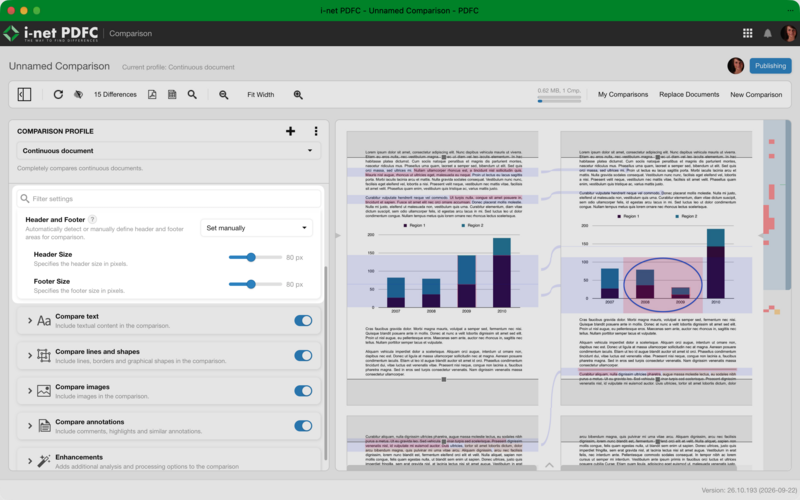Click the Fit Width option
The width and height of the screenshot is (800, 500).
pos(260,94)
